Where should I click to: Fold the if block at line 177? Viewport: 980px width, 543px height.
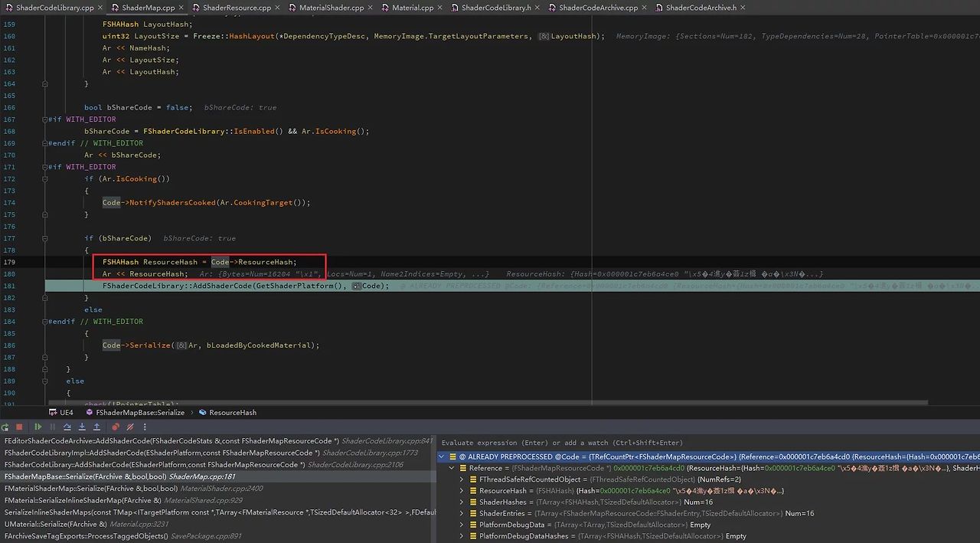pos(45,238)
